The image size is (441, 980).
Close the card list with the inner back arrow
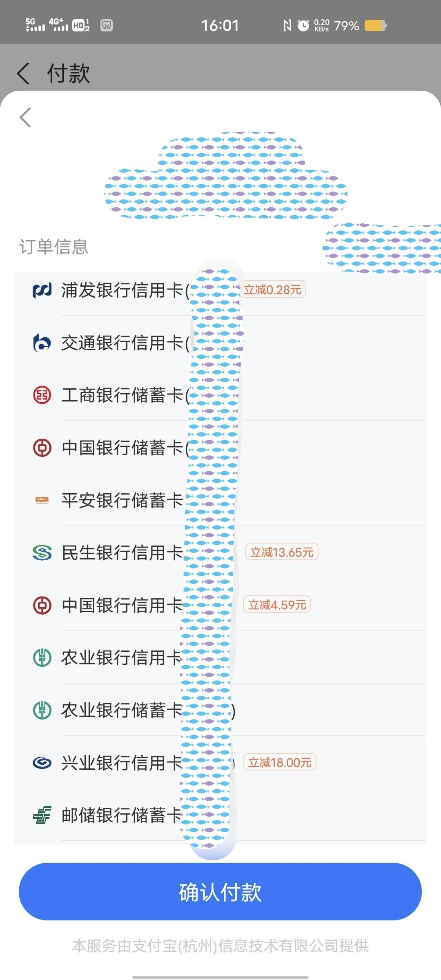pos(25,118)
